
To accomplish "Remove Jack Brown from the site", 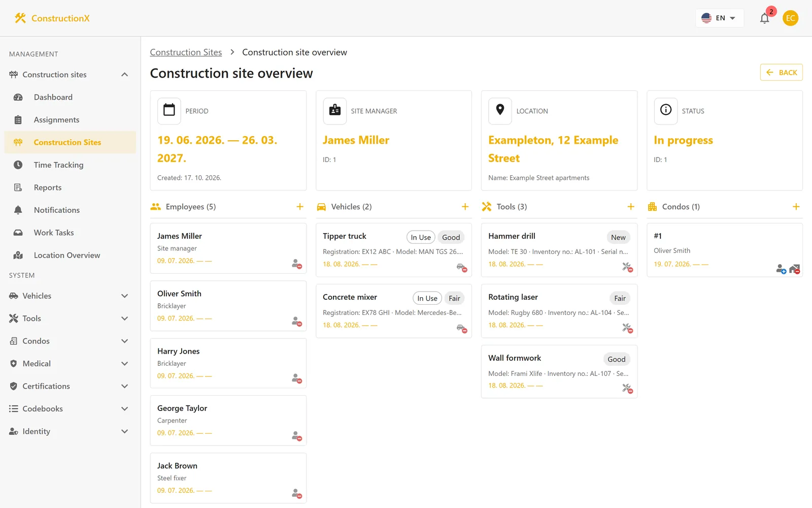I will (x=297, y=493).
